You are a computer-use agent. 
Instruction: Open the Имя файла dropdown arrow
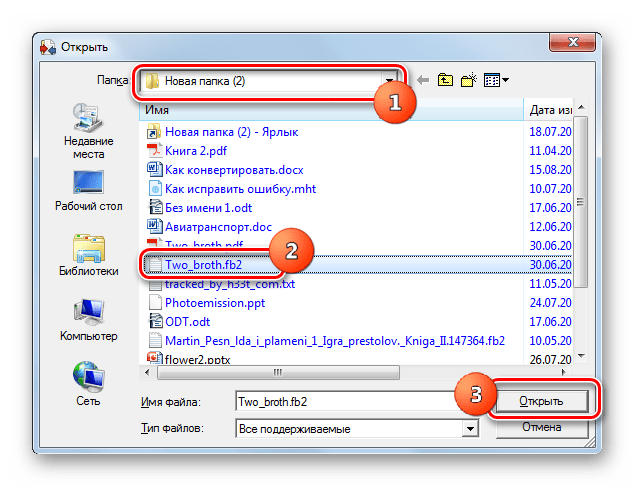[468, 402]
